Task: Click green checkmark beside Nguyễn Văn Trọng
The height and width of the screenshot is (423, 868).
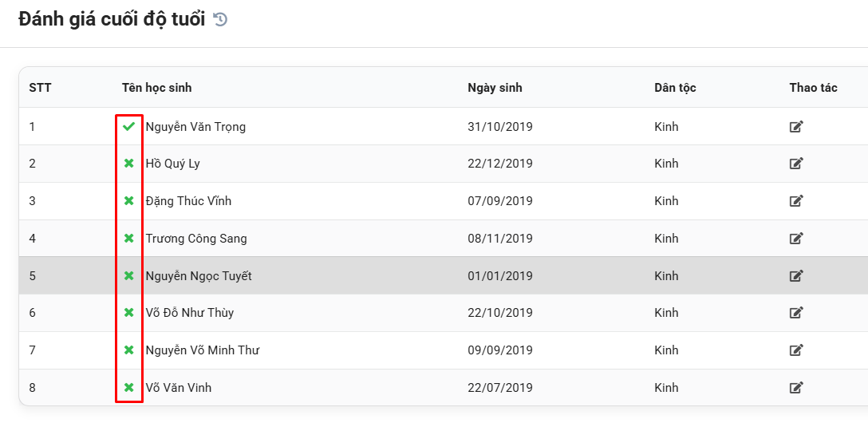Action: coord(128,127)
